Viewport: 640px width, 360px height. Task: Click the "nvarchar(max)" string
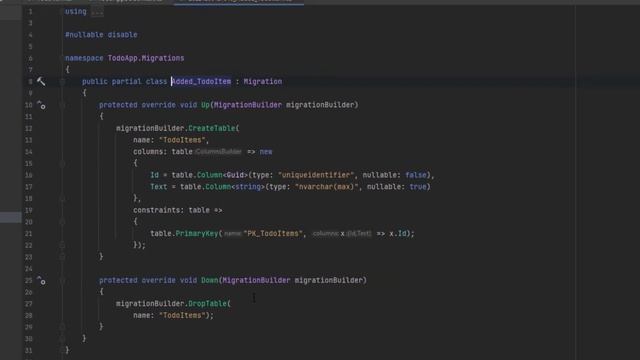click(327, 187)
